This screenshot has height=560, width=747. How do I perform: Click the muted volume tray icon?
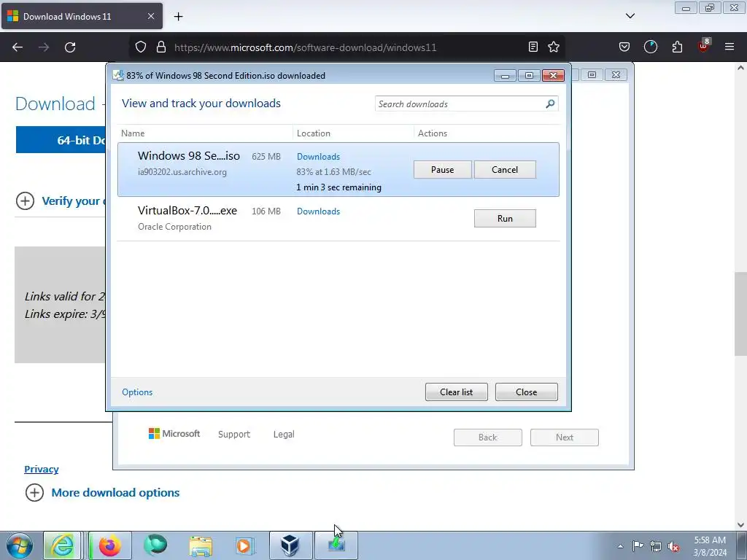tap(673, 546)
